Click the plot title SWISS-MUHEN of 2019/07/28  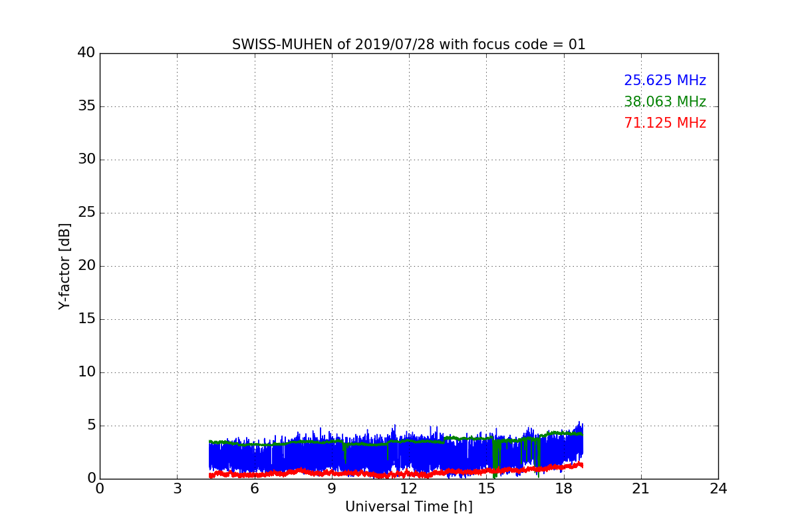click(x=408, y=45)
